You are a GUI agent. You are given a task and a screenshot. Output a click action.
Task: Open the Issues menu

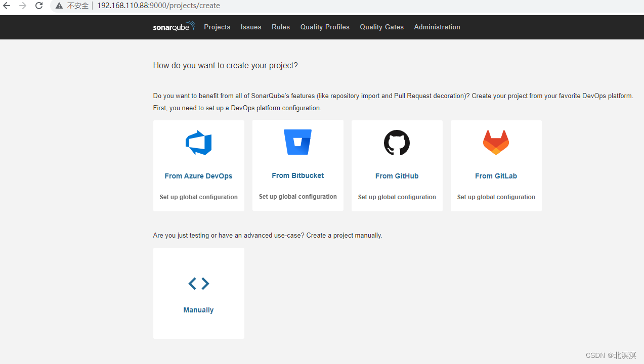(x=251, y=27)
